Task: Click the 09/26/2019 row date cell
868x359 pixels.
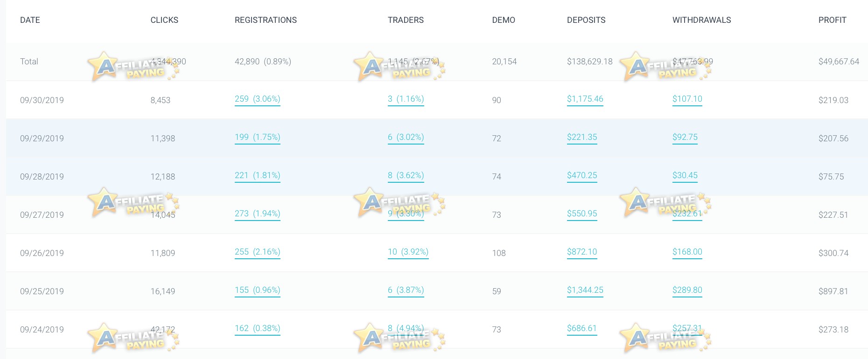Action: point(42,253)
